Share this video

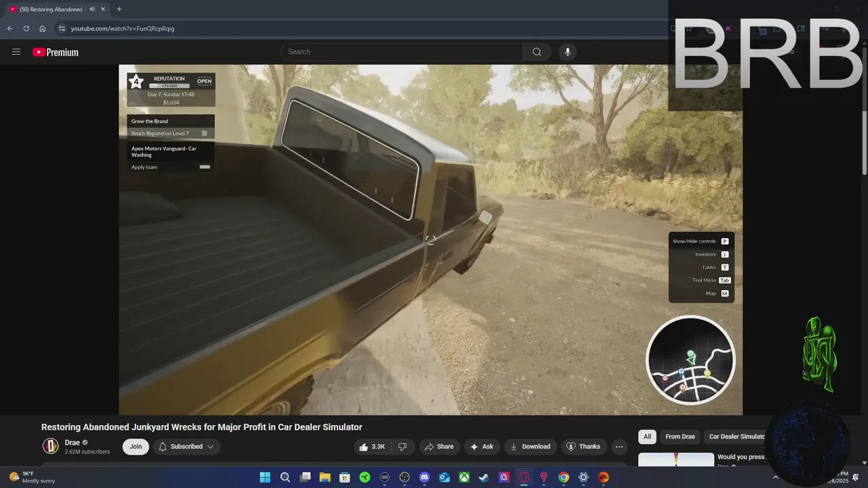(x=439, y=447)
